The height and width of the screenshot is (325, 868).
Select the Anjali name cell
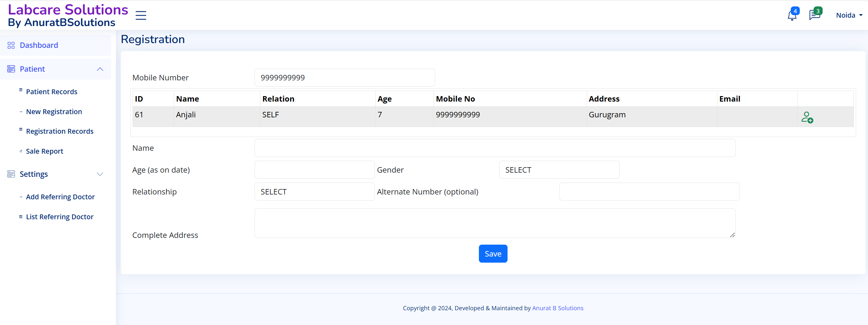(217, 117)
